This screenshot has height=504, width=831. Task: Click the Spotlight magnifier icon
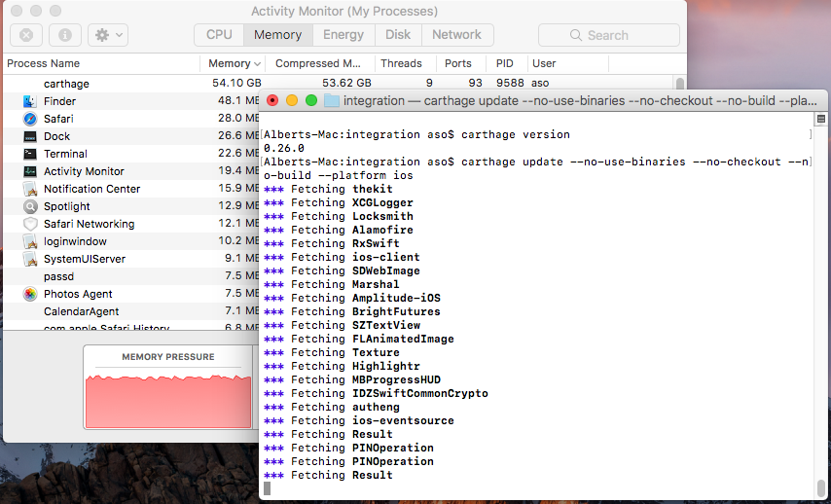(30, 206)
